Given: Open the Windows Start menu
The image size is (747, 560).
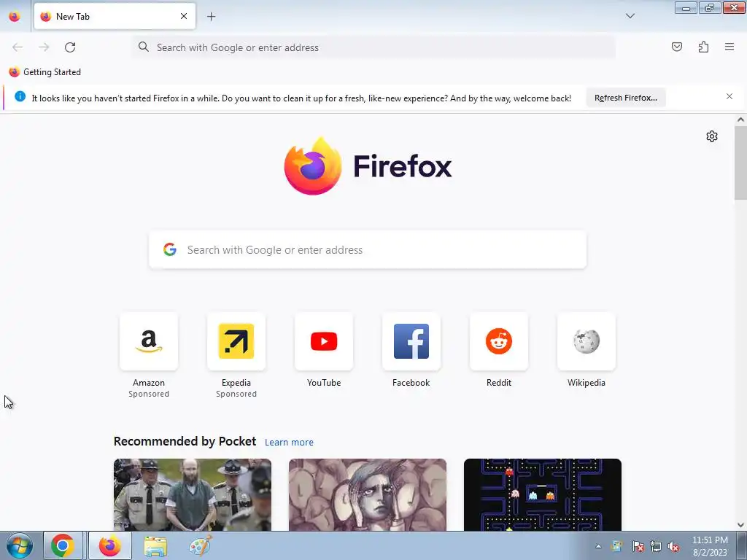Looking at the screenshot, I should point(19,545).
